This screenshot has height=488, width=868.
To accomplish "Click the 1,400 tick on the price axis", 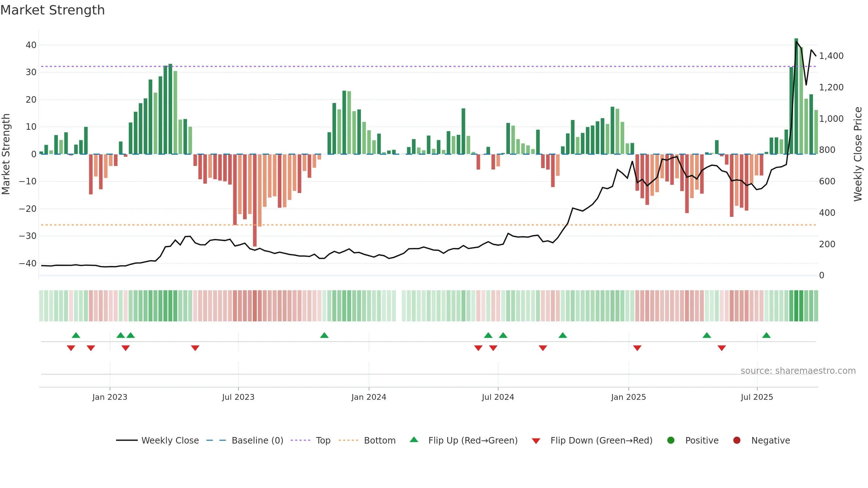I will pos(831,56).
